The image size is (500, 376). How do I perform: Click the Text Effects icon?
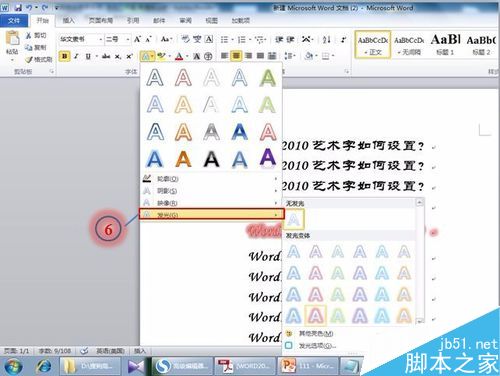coord(146,56)
